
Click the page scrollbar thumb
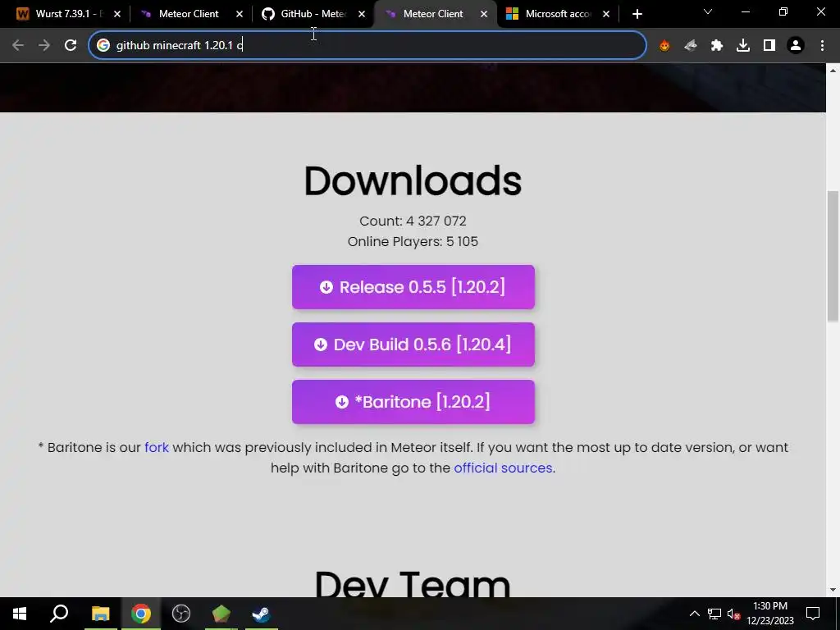point(833,256)
